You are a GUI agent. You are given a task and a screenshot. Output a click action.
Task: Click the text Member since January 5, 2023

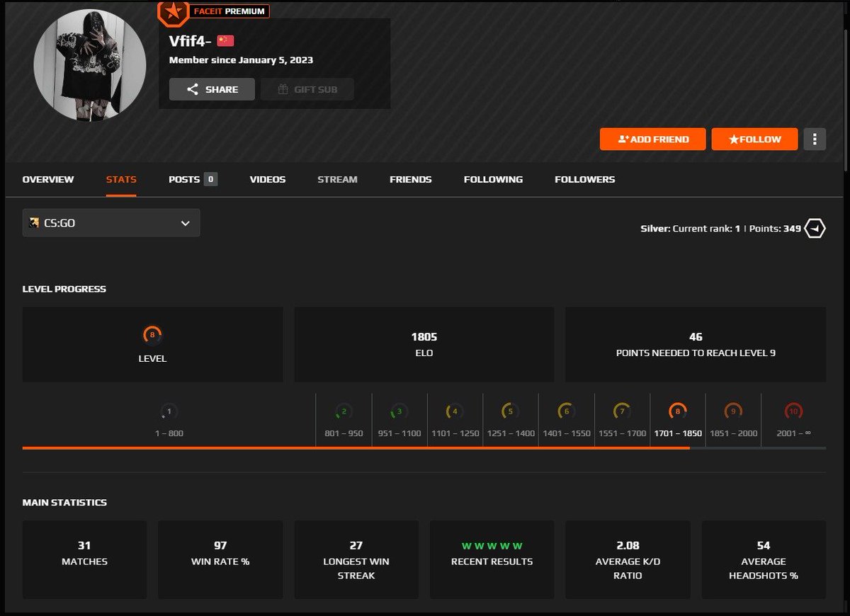click(x=241, y=60)
